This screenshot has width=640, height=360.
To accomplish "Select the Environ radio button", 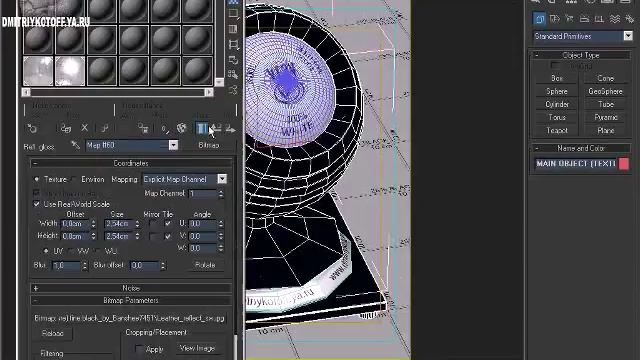I will click(74, 179).
